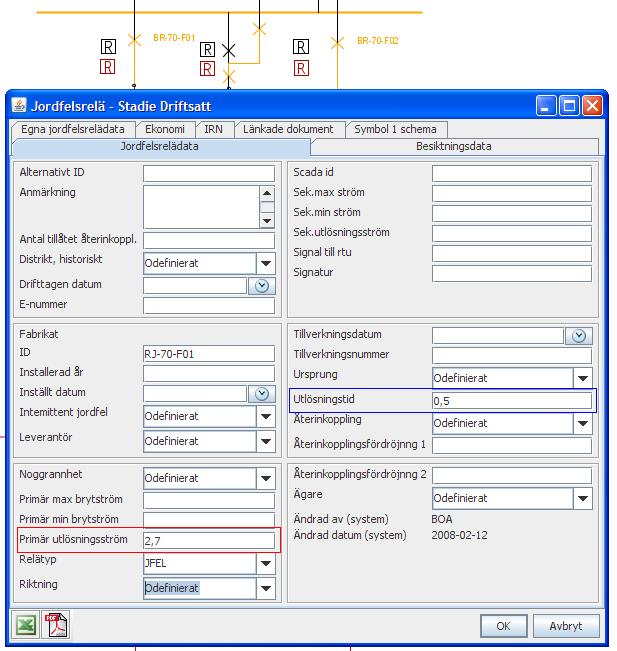Expand Ursprung dropdown
Viewport: 617px width, 651px height.
[x=583, y=378]
